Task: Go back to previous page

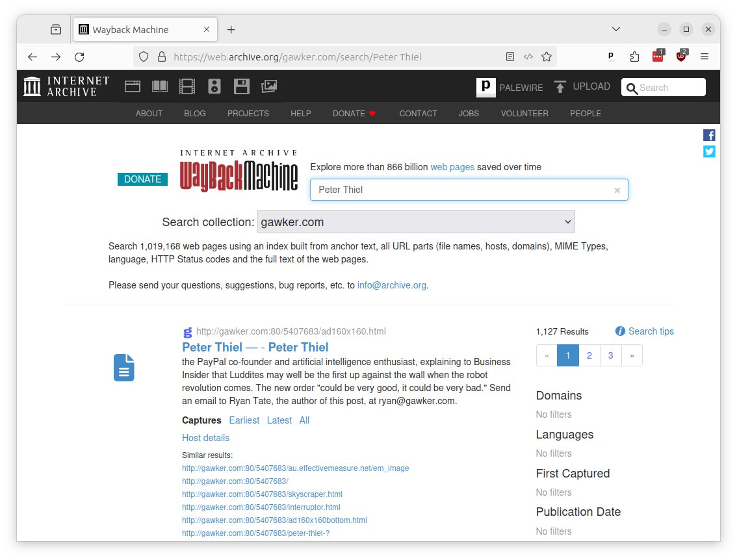Action: (x=32, y=57)
